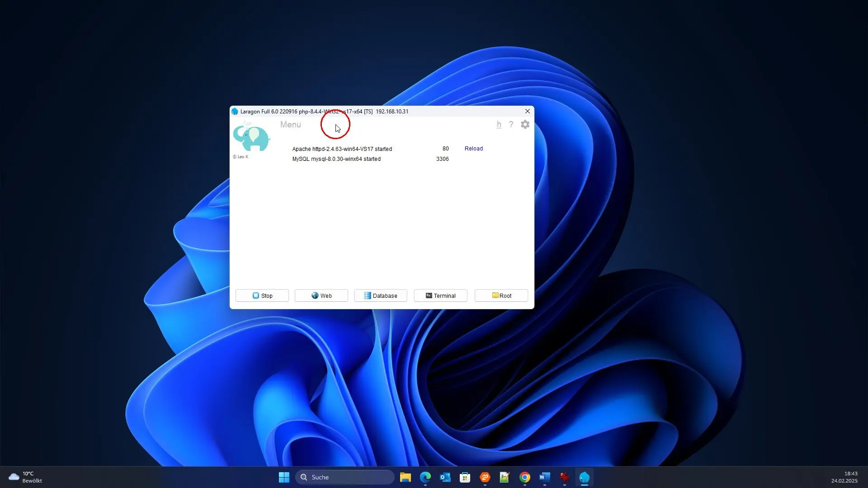Click the Laragon title bar icon

235,111
